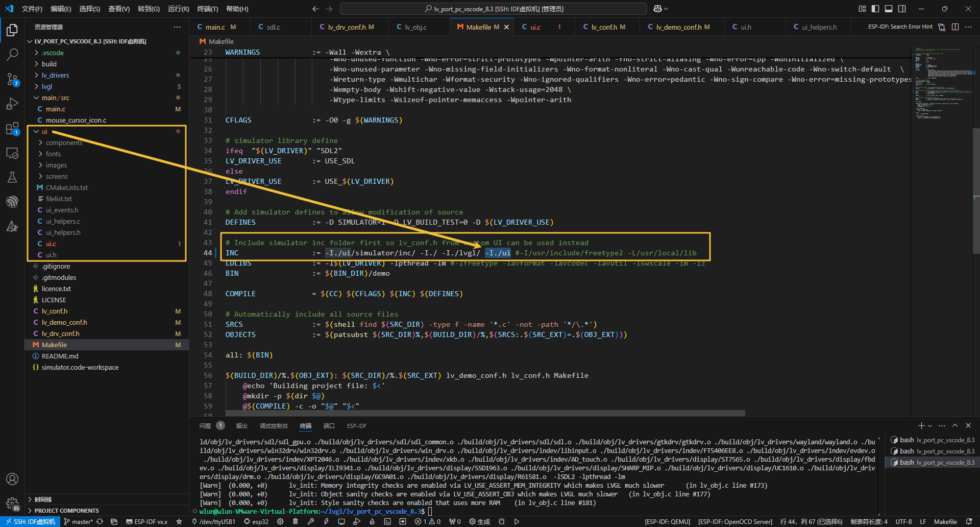Click ESP-IDF full clean trash icon
The image size is (980, 527).
[x=295, y=521]
